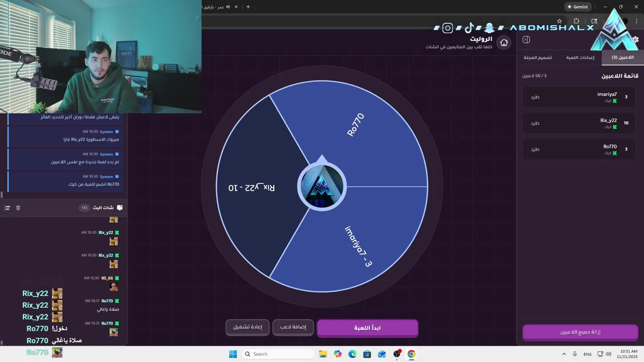
Task: Open the volume control in system tray
Action: 608,354
